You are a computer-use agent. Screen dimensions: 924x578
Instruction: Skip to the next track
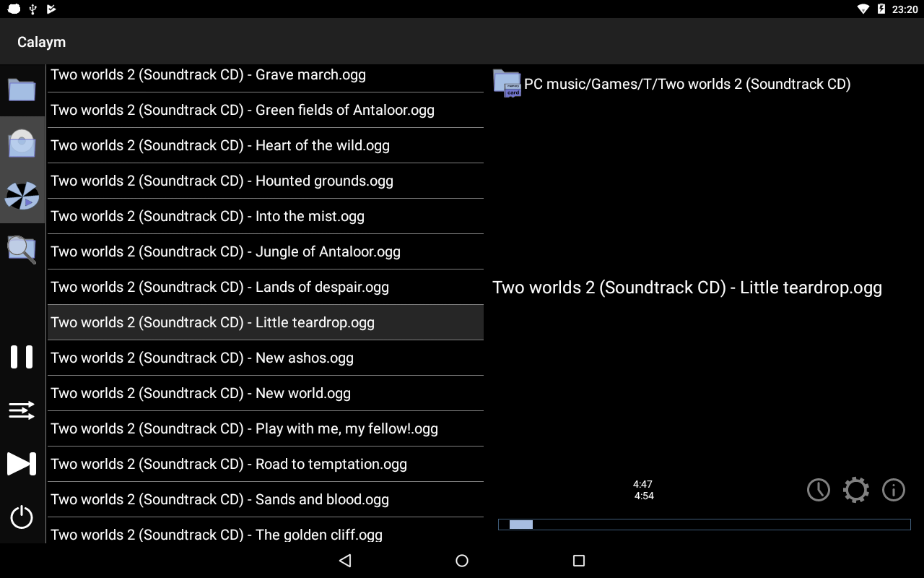click(x=22, y=464)
